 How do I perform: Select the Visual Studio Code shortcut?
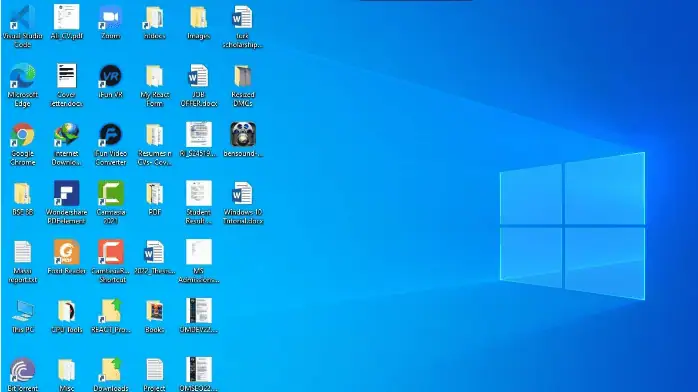[x=22, y=18]
